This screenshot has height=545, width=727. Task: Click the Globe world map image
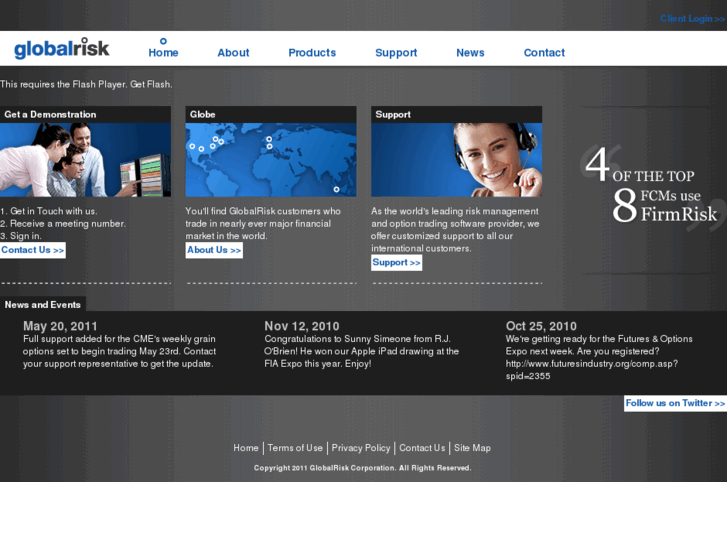[271, 160]
